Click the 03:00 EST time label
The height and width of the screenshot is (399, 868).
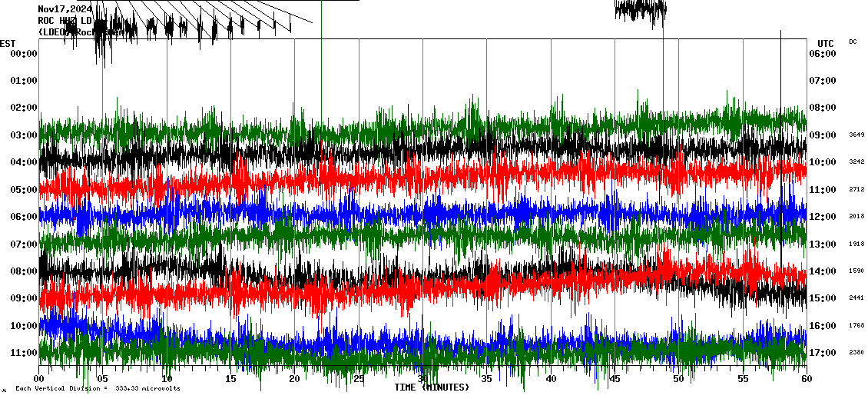tap(24, 135)
